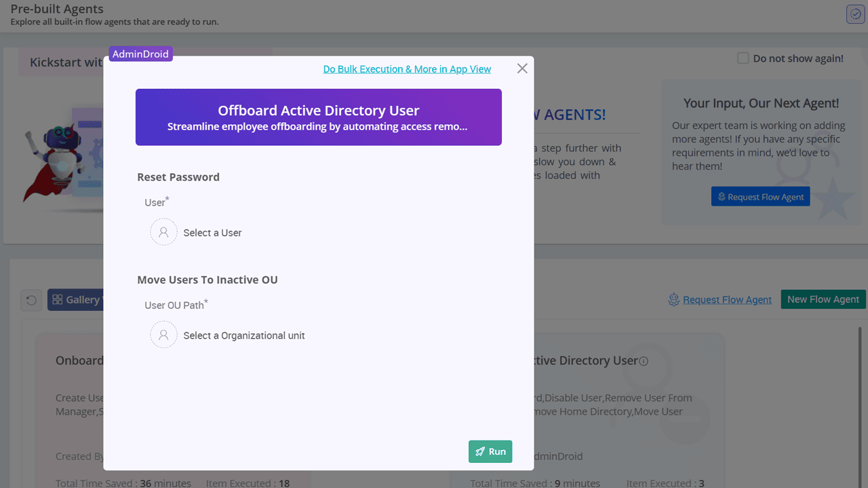The width and height of the screenshot is (868, 488).
Task: Click the user avatar icon under Reset Password
Action: (163, 231)
